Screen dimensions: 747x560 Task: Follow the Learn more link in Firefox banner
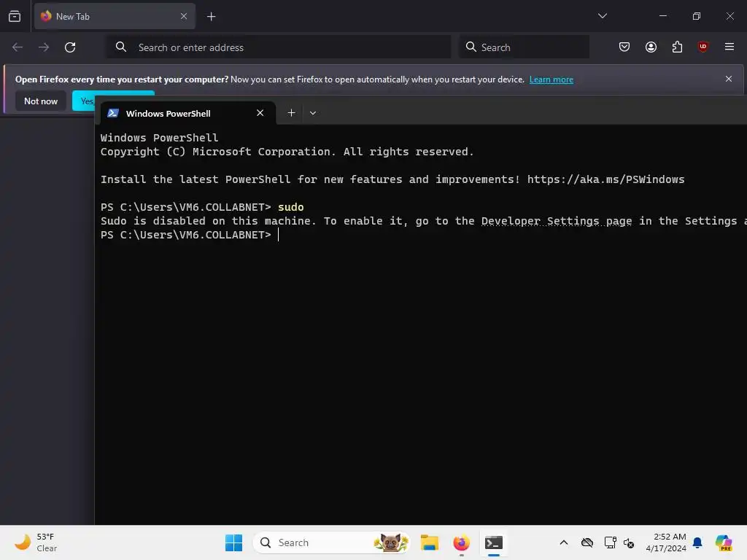point(551,79)
